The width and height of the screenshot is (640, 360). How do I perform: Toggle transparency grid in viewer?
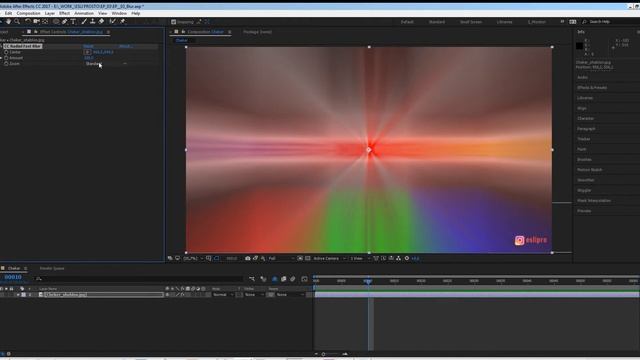(308, 258)
